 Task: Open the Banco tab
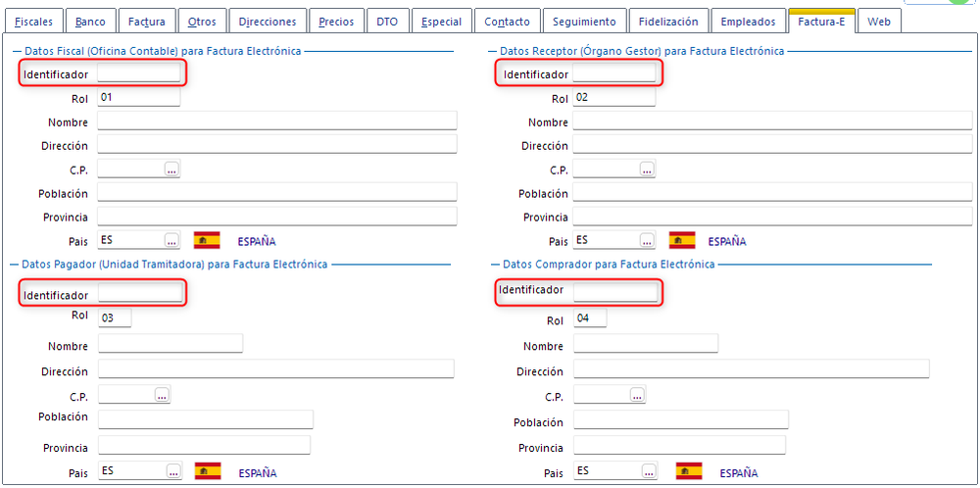90,22
